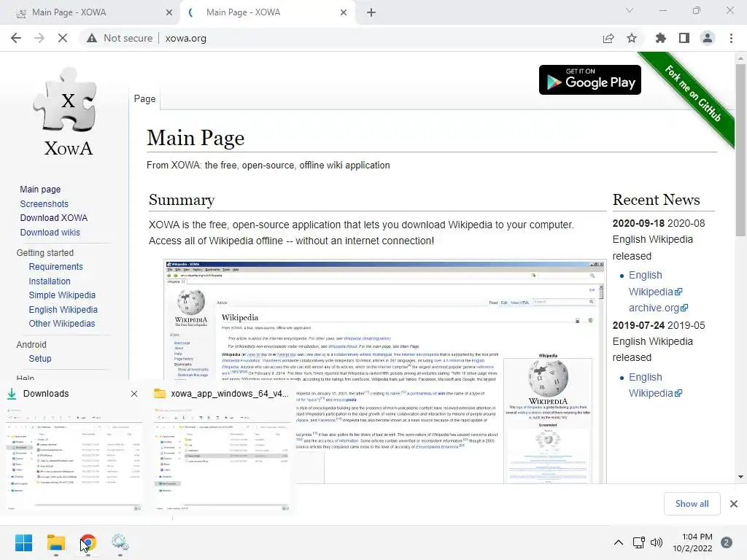Select the Downloads window preview thumbnail
This screenshot has width=747, height=560.
[74, 459]
